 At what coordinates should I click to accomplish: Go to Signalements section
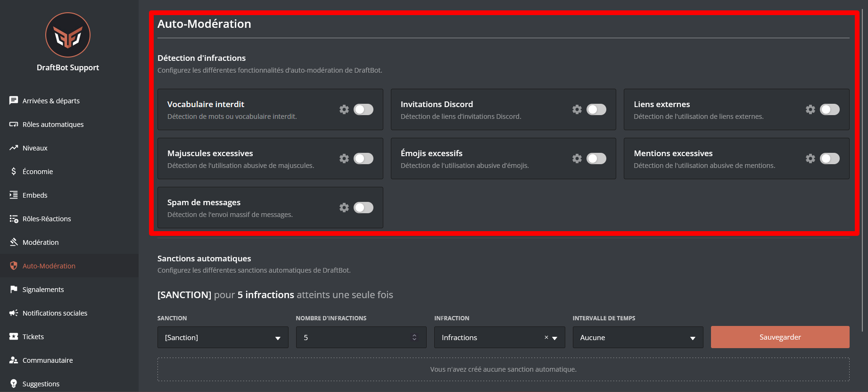tap(69, 289)
